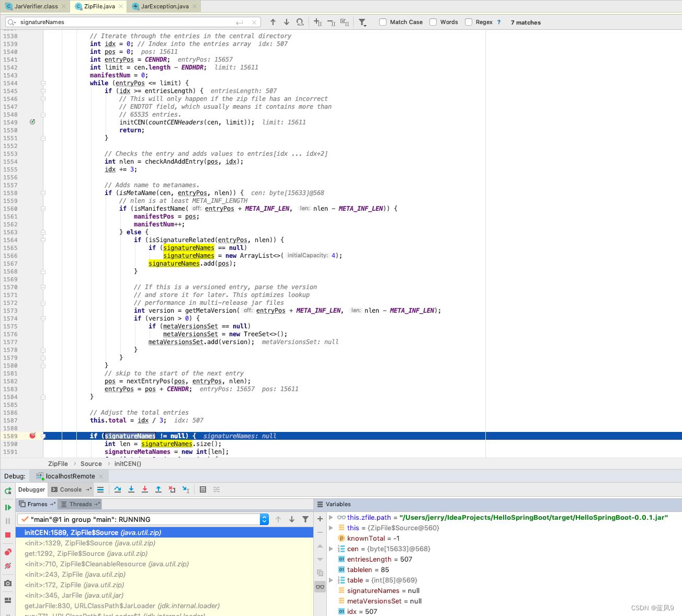This screenshot has height=616, width=682.
Task: Drop the current frame
Action: pos(172,489)
